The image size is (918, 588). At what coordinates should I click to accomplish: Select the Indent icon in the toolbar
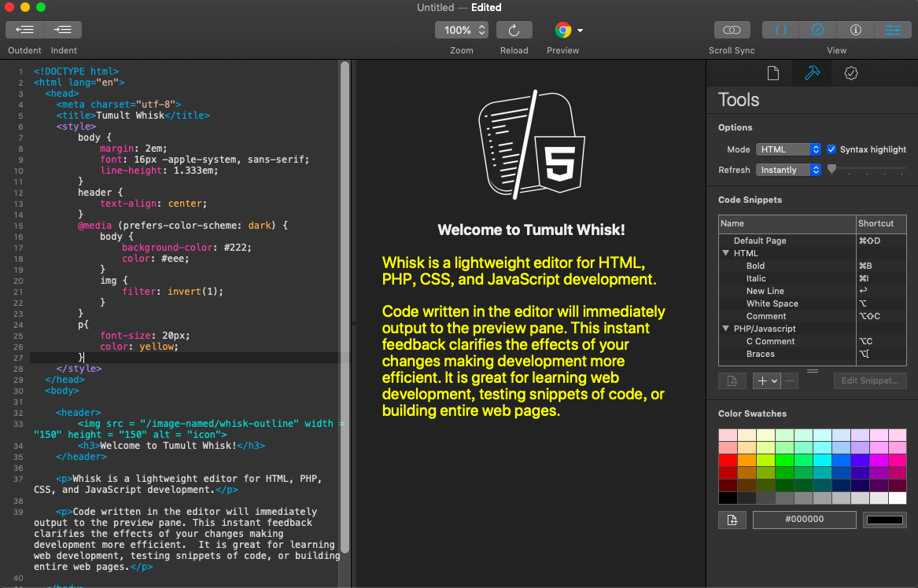click(63, 29)
